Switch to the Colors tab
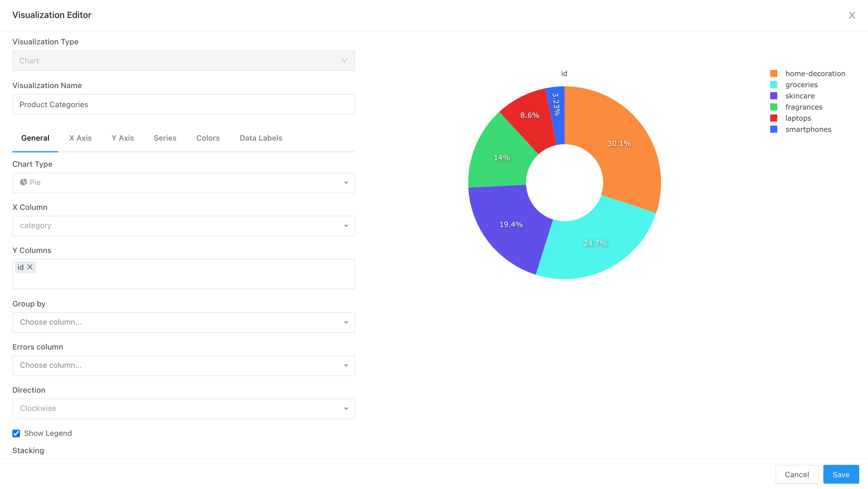 tap(208, 138)
